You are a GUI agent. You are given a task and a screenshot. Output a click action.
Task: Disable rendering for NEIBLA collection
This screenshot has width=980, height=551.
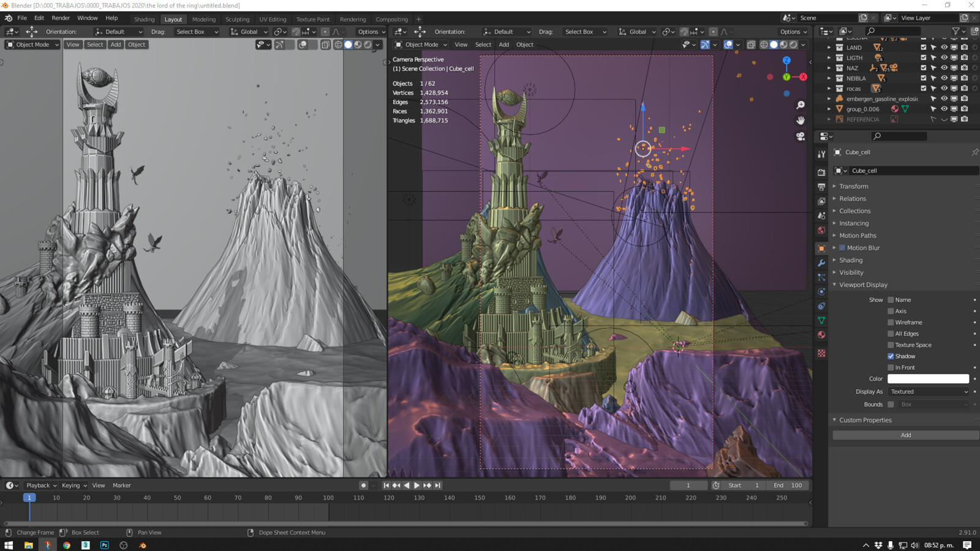[x=964, y=78]
